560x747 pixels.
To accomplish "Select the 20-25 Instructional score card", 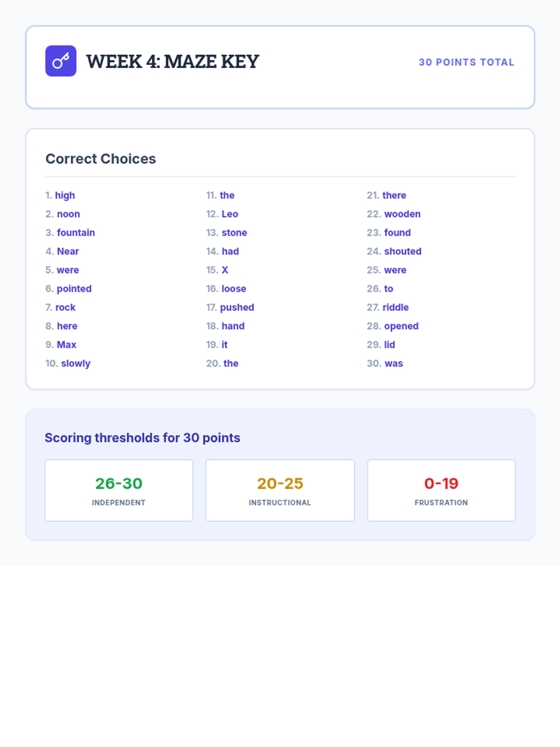I will [x=280, y=490].
